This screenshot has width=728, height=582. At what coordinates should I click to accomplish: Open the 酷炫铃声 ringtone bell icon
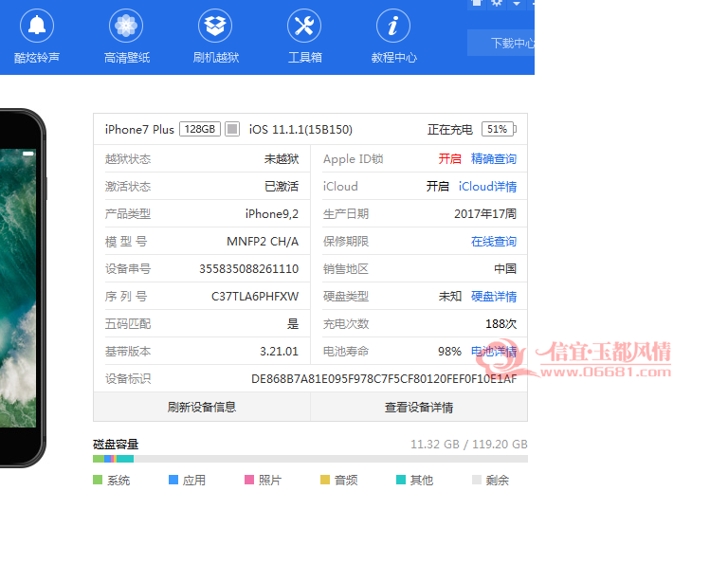click(x=37, y=26)
